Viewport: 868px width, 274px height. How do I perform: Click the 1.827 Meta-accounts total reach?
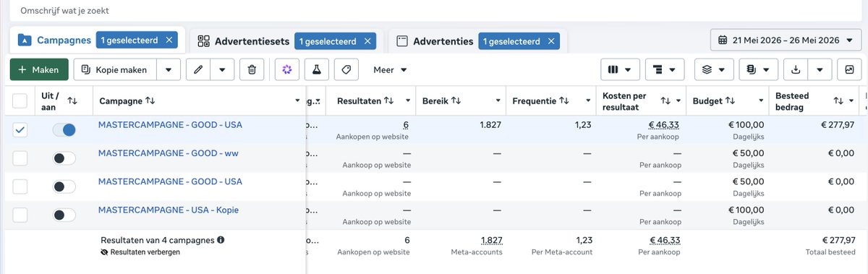(491, 240)
